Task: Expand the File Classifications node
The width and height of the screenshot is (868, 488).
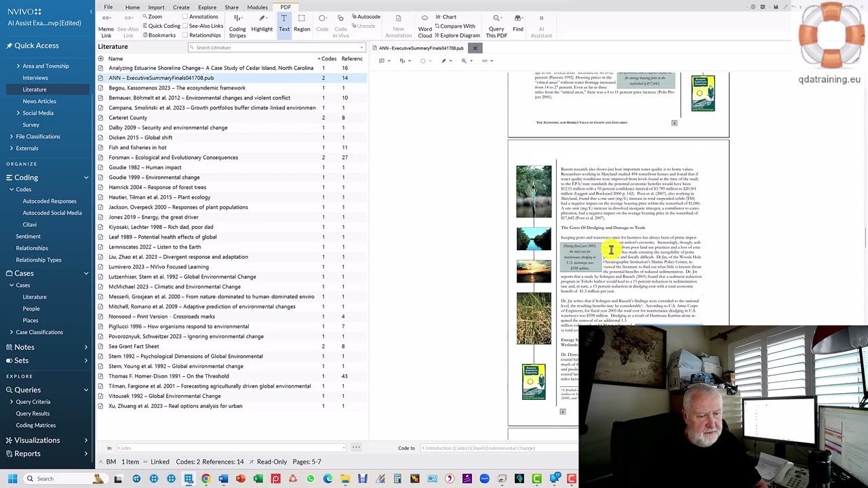Action: click(12, 136)
